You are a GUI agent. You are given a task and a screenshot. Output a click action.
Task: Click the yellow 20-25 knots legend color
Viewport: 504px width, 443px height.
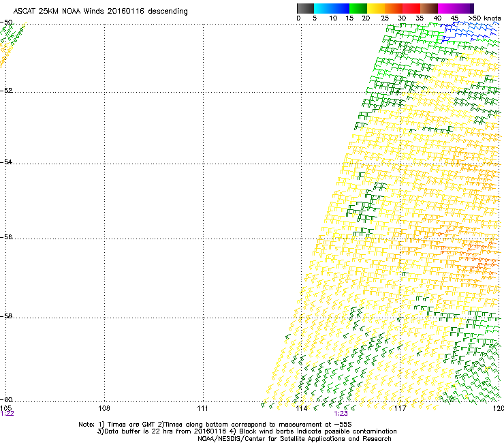[376, 8]
